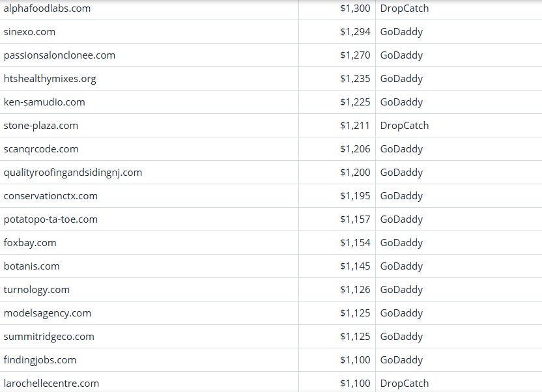Click the $1,154 price for foxbay.com
542x392 pixels.
tap(355, 243)
